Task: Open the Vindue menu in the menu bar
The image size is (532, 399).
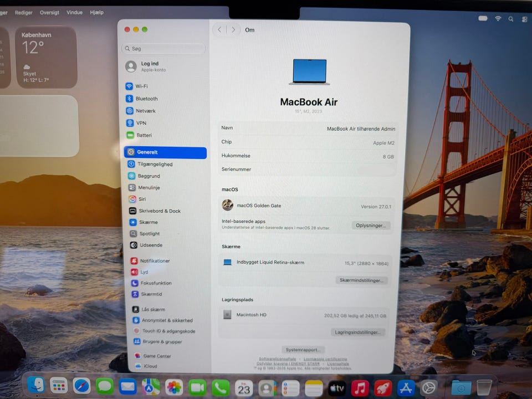Action: pyautogui.click(x=74, y=12)
